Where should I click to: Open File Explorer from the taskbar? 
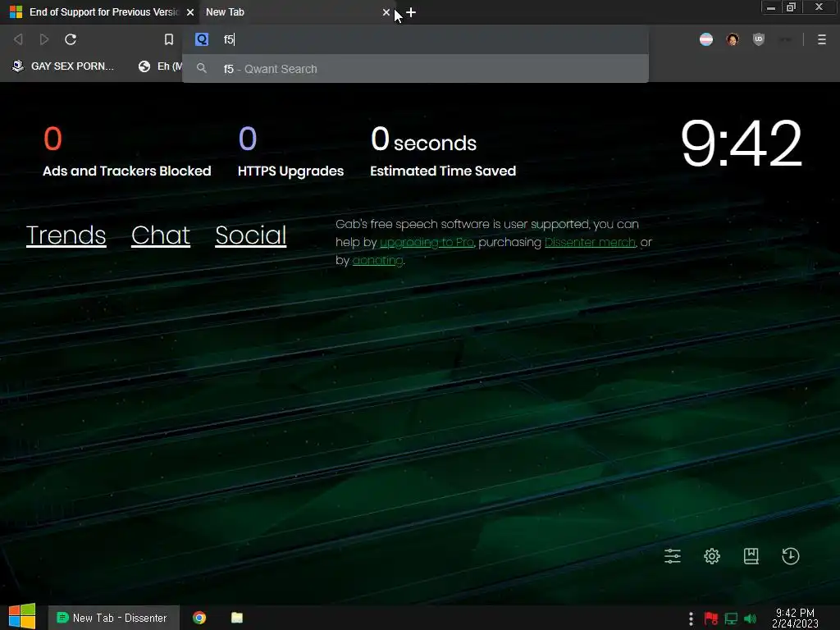237,618
